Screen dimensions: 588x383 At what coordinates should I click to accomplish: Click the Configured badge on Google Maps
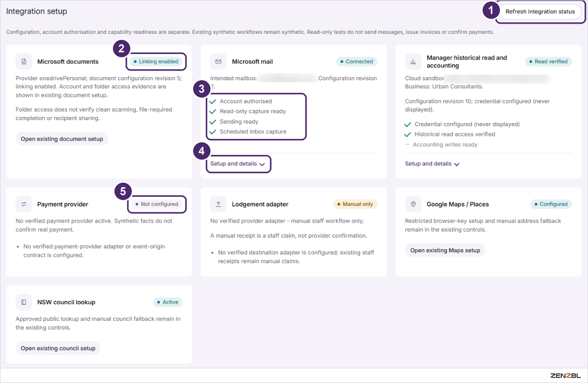[551, 204]
